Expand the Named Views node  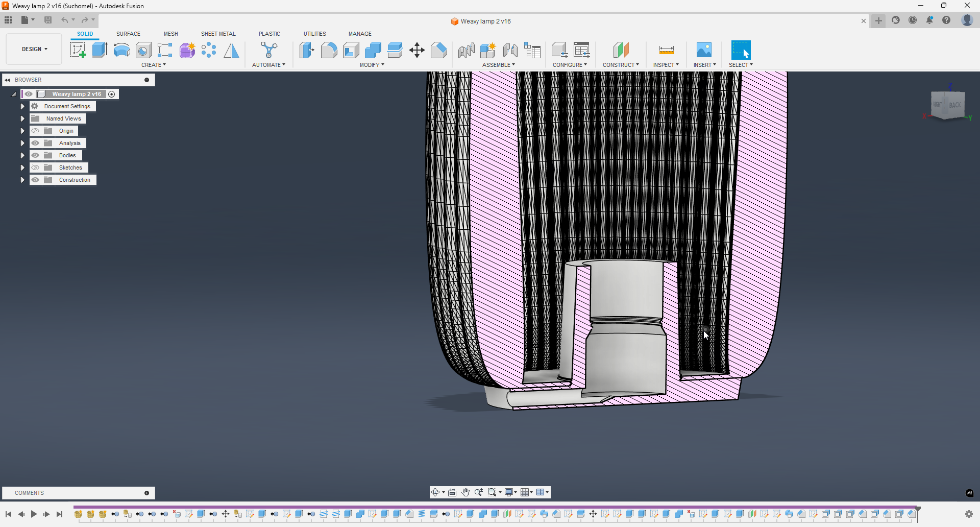(x=22, y=118)
